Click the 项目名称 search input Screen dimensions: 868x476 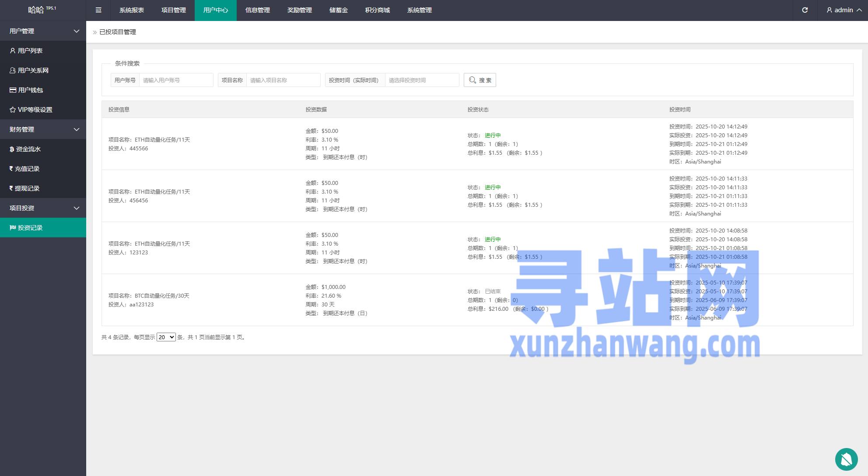283,80
